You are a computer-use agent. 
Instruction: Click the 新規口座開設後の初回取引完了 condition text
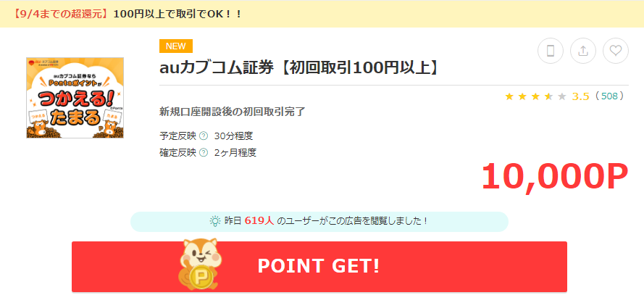(233, 112)
